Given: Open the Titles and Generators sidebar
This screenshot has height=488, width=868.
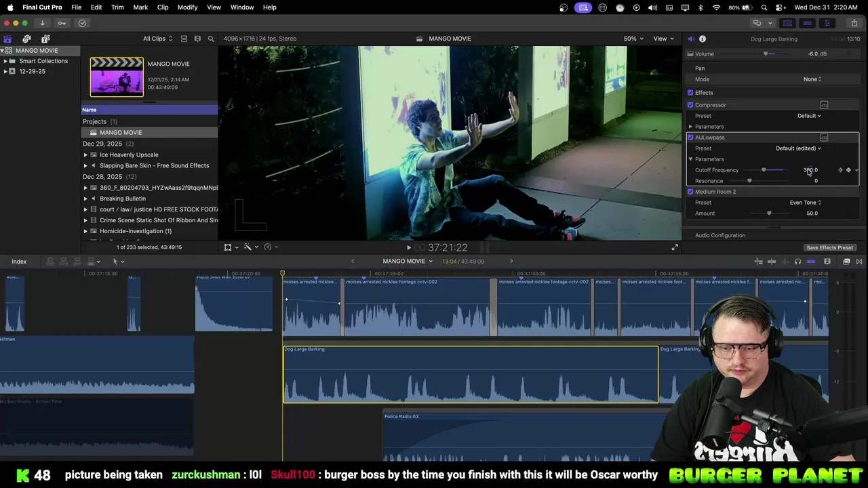Looking at the screenshot, I should coord(45,39).
